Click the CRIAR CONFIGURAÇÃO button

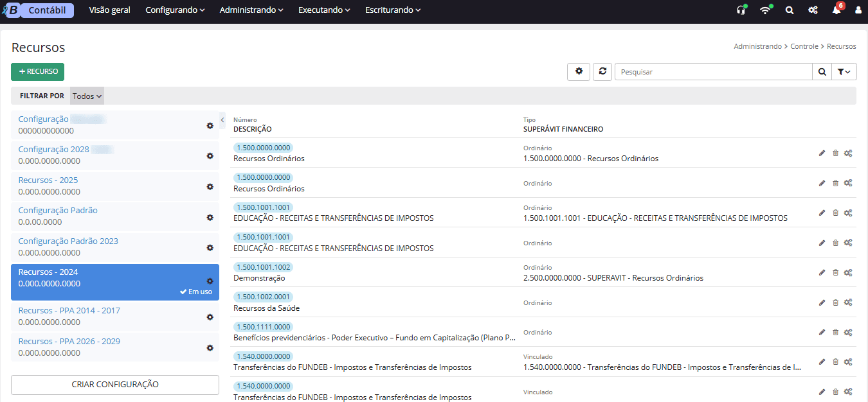pos(115,385)
